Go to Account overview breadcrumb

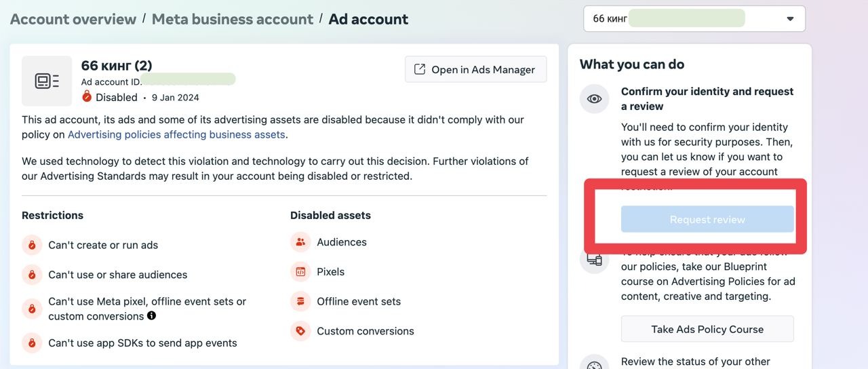(73, 19)
